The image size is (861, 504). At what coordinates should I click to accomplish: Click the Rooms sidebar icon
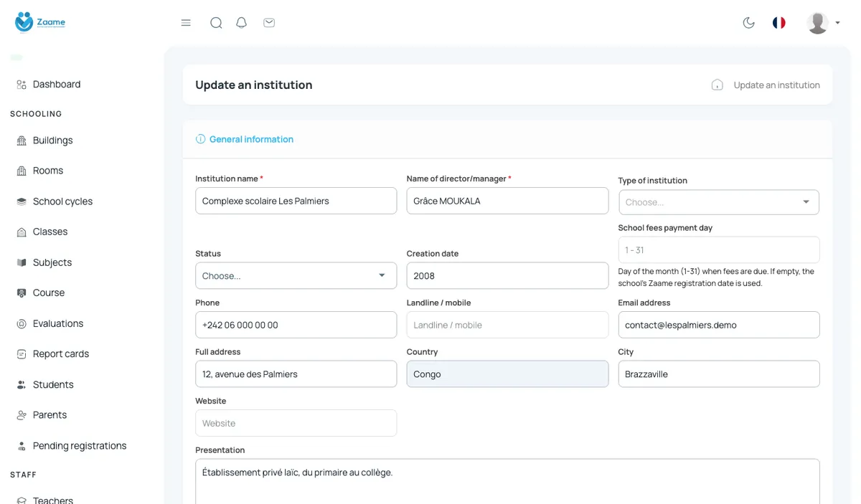[22, 171]
